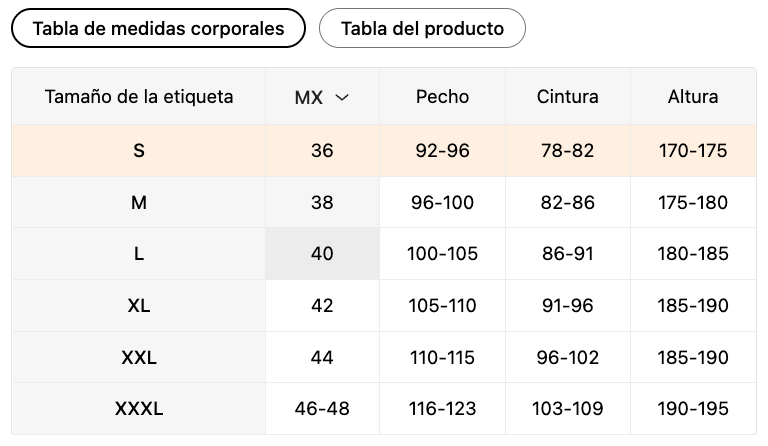Screen dimensions: 768x446
Task: Click the Pecho column header
Action: click(442, 97)
